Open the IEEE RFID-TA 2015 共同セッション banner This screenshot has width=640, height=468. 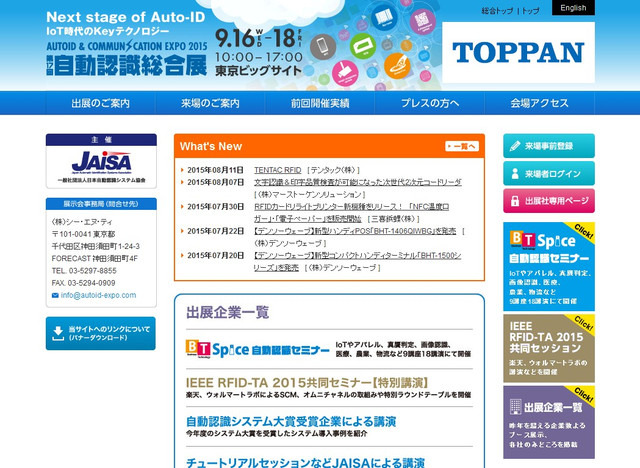(x=549, y=348)
